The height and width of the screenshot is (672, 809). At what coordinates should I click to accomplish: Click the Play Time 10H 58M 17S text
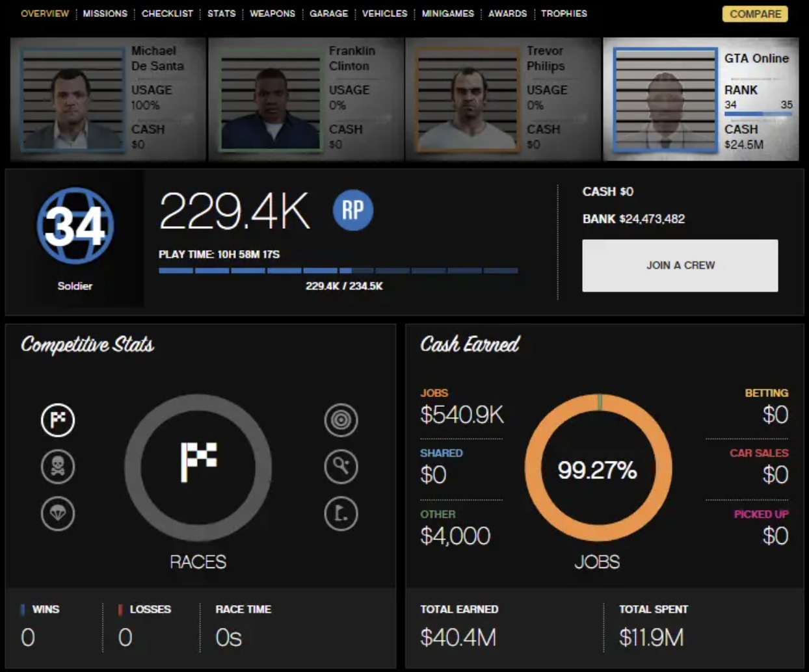(219, 254)
